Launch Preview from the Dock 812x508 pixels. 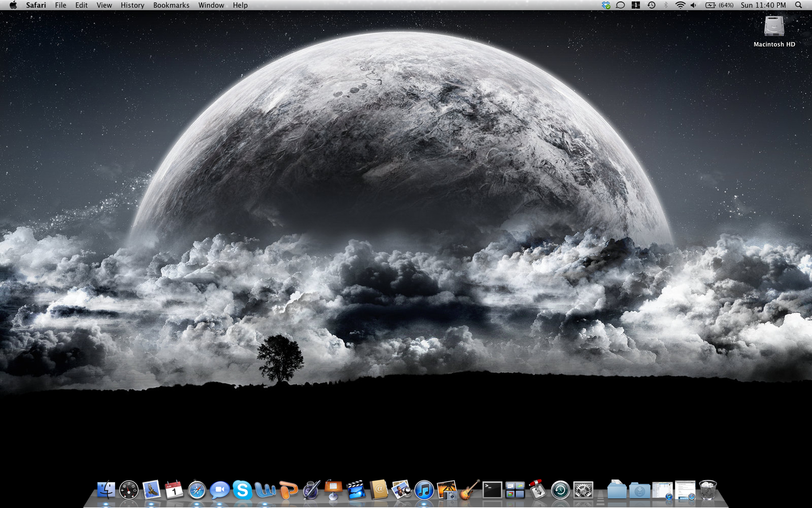coord(402,490)
